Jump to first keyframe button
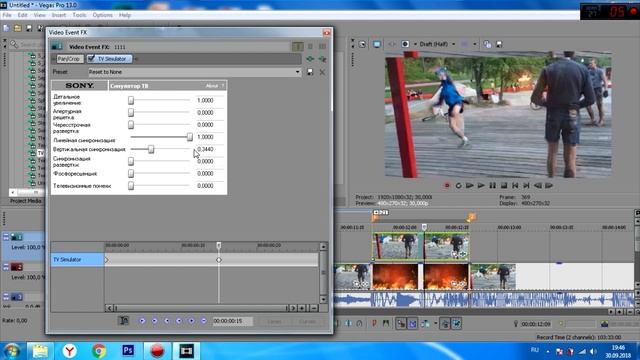This screenshot has height=360, width=640. (142, 321)
